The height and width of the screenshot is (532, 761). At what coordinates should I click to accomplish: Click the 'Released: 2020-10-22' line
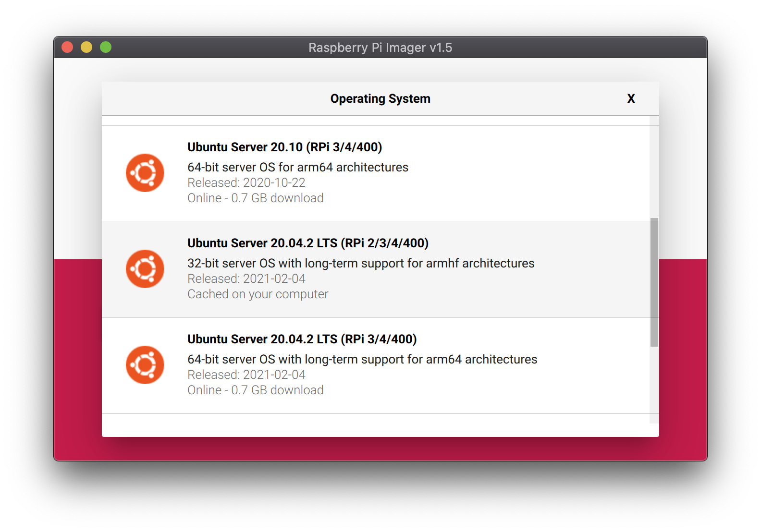click(x=246, y=182)
